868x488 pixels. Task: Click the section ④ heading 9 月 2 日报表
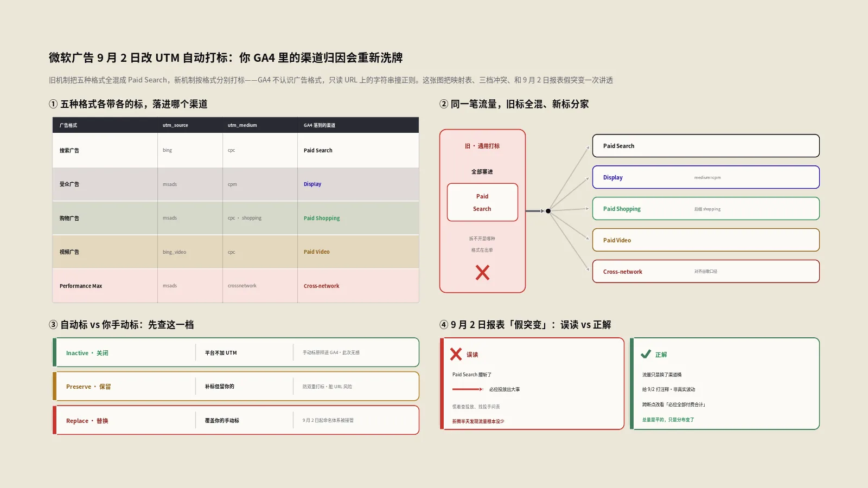coord(525,325)
